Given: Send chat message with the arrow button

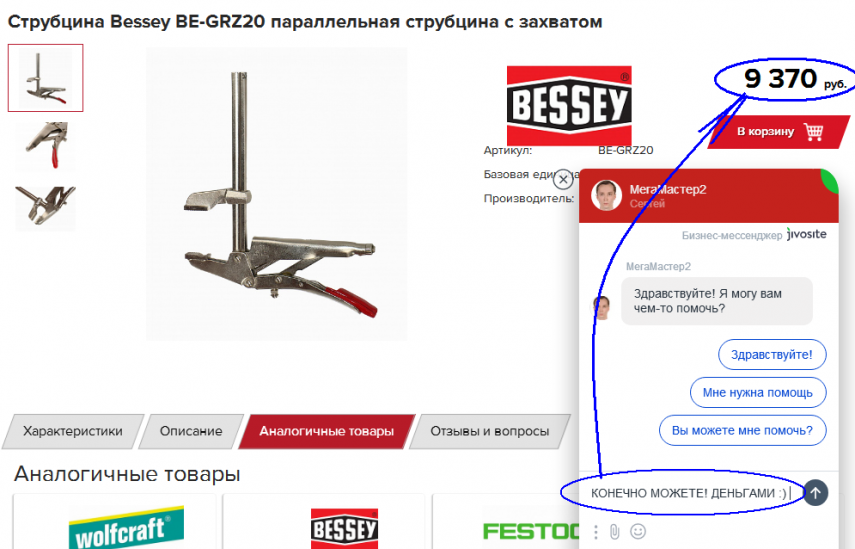Looking at the screenshot, I should click(x=815, y=493).
